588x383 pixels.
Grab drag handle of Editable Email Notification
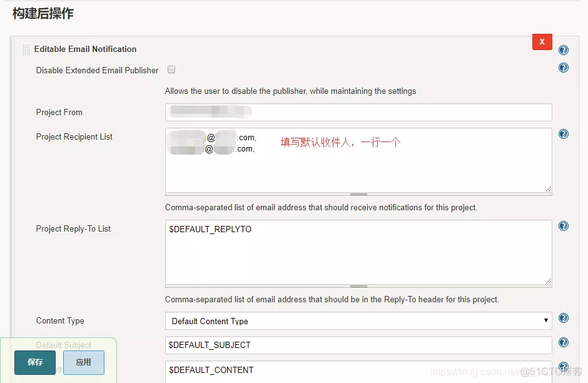pos(26,49)
